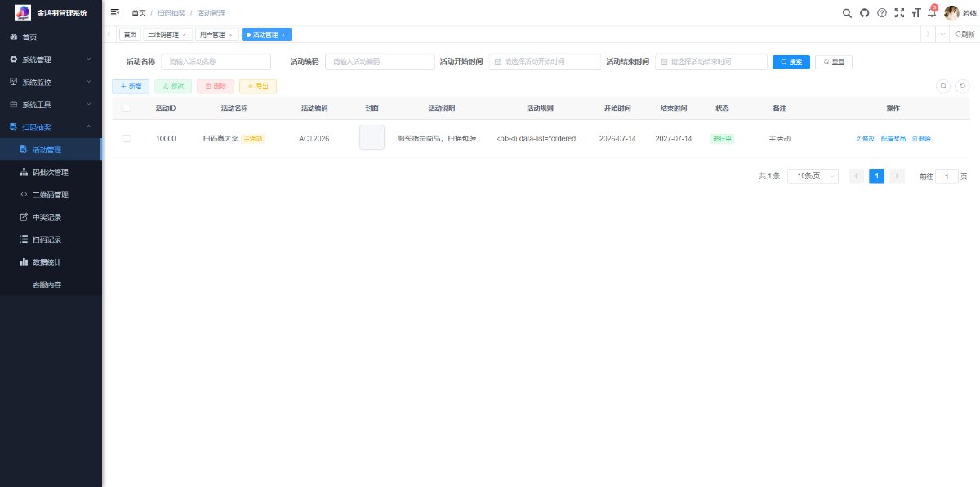Click the 配置奖品 link in row

pos(893,139)
